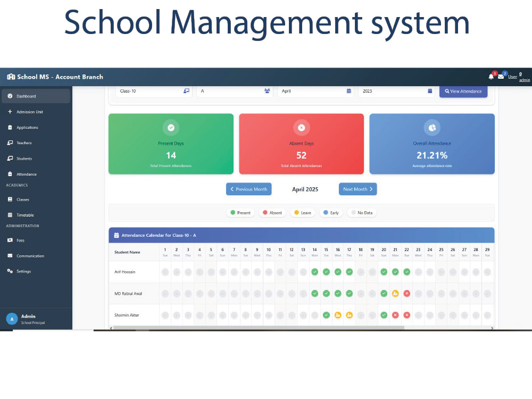Click the Dashboard gauge icon in sidebar

tap(10, 96)
